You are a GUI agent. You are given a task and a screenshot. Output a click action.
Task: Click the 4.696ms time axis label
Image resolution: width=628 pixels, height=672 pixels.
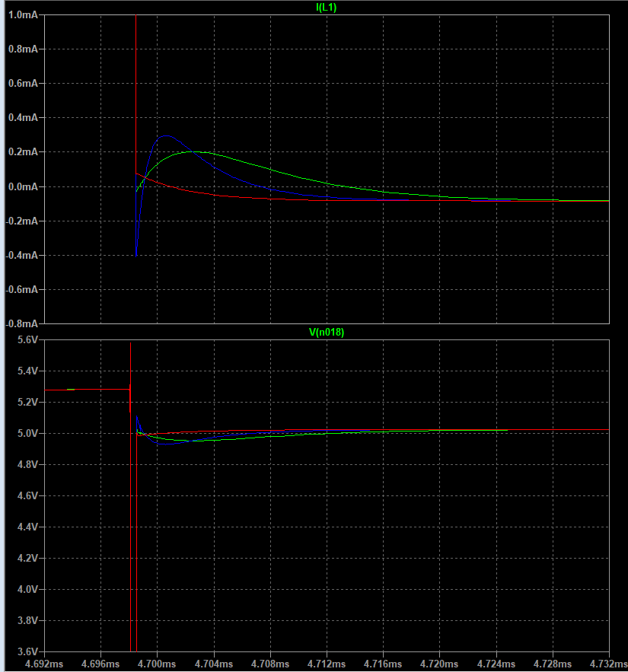[x=100, y=664]
